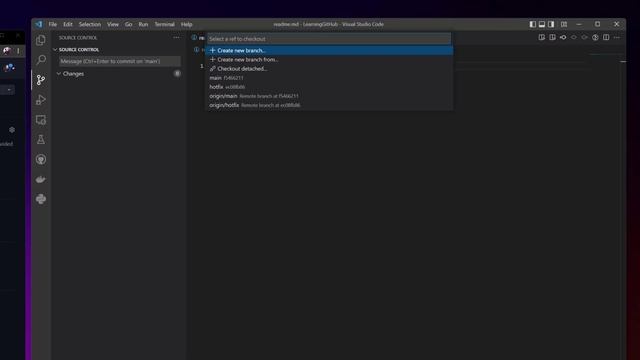Open preview to the side icon
This screenshot has height=360, width=640.
click(x=542, y=38)
